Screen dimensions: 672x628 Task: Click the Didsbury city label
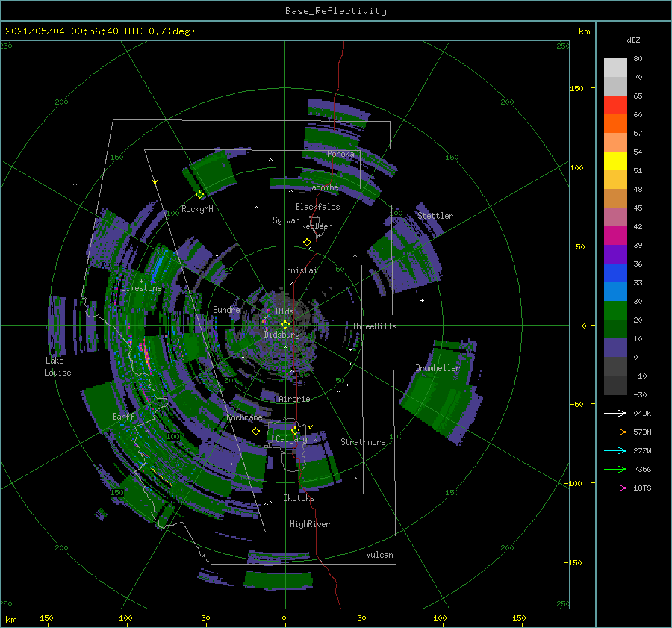[282, 335]
